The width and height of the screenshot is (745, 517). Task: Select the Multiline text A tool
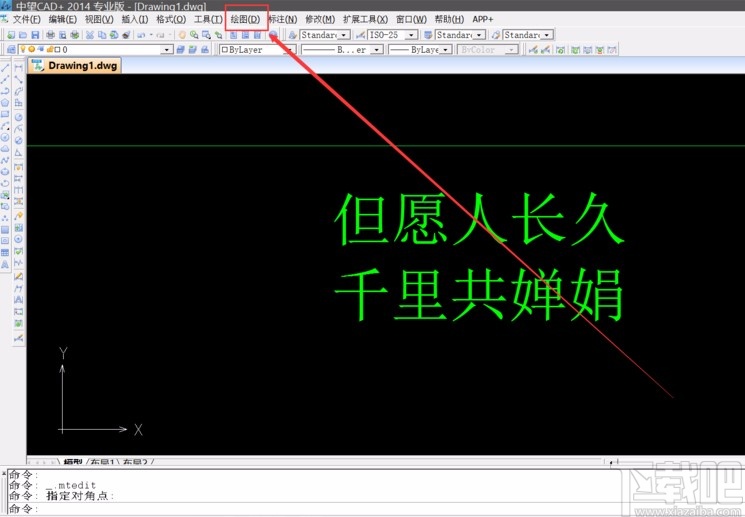click(5, 265)
